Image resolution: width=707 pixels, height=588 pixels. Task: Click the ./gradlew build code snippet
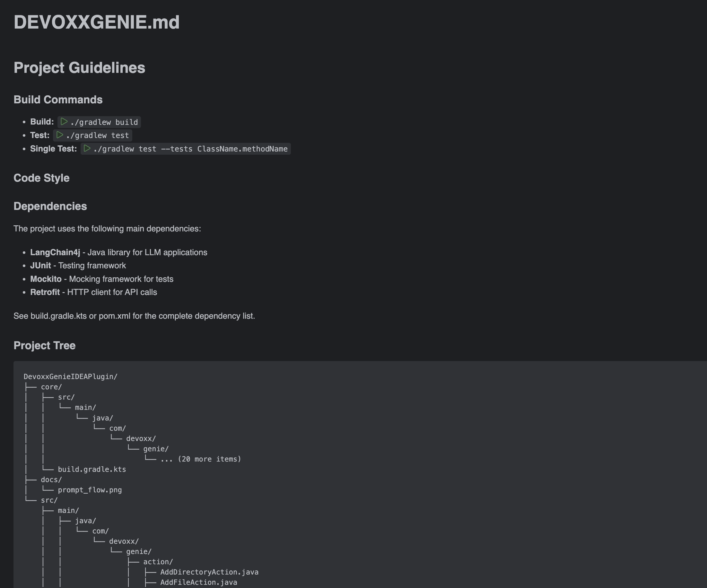tap(104, 122)
